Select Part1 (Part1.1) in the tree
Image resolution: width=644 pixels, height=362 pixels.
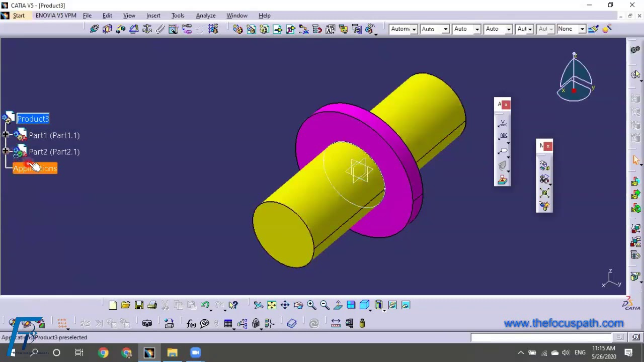point(54,135)
